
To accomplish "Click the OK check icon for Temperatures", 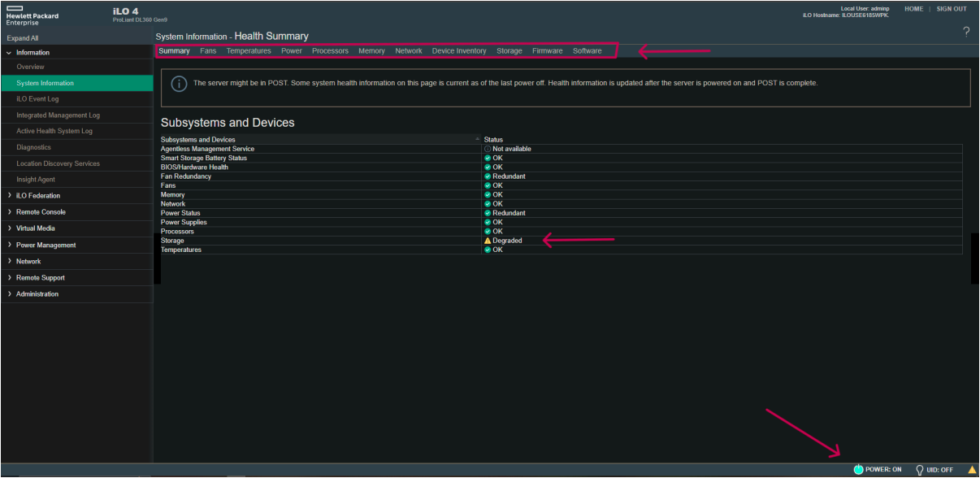I will pyautogui.click(x=488, y=250).
